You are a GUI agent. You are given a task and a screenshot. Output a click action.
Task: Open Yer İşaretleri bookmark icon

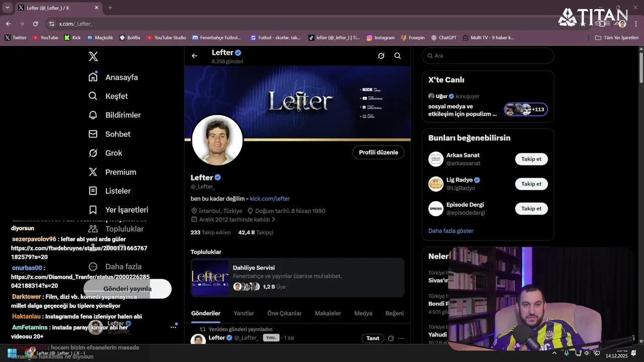tap(93, 210)
